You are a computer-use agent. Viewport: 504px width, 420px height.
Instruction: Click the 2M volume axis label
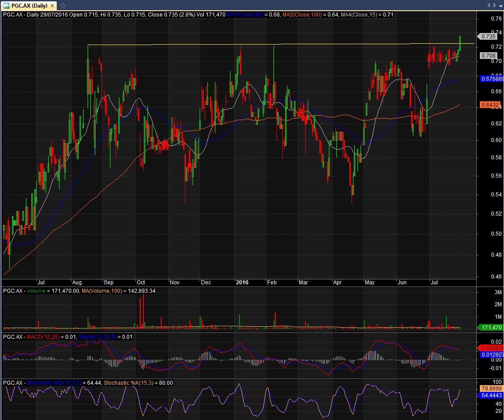498,304
